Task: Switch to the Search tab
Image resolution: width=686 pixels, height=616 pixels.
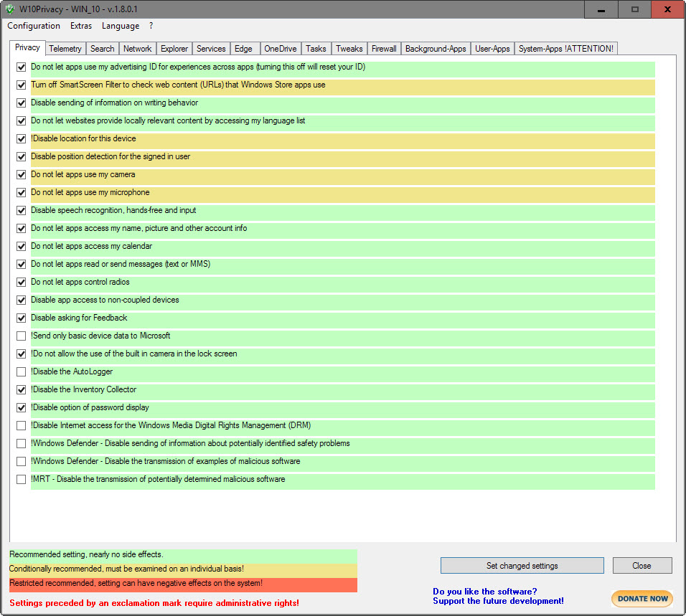Action: pyautogui.click(x=103, y=49)
